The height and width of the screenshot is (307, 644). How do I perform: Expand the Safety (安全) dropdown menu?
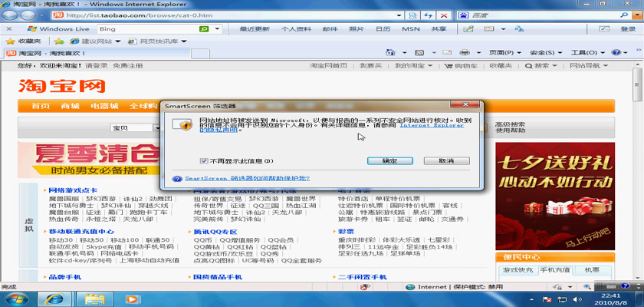pyautogui.click(x=541, y=53)
